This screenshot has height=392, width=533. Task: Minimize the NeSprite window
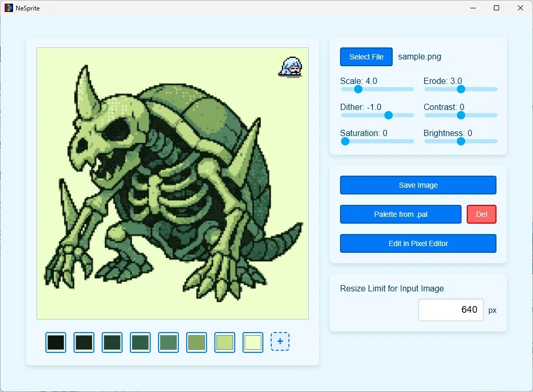(x=473, y=8)
